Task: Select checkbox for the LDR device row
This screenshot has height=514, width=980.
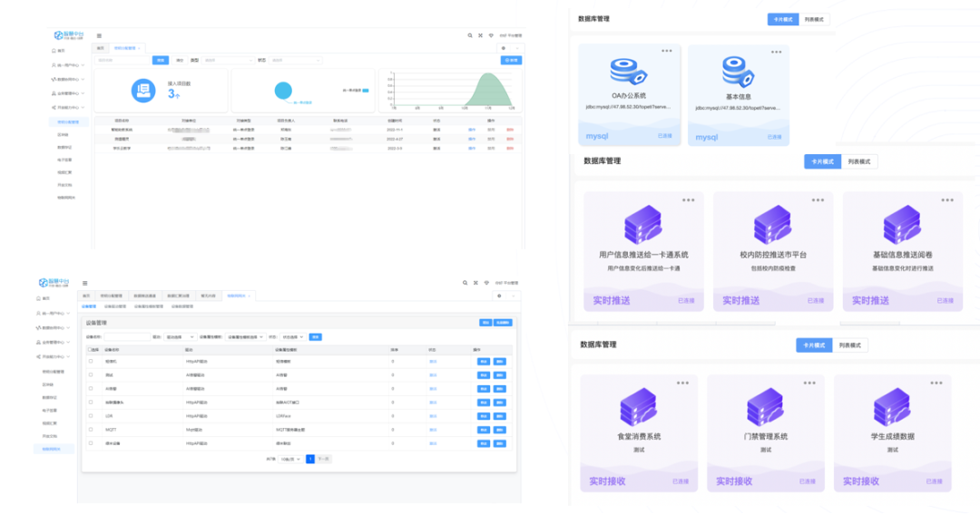Action: [x=91, y=416]
